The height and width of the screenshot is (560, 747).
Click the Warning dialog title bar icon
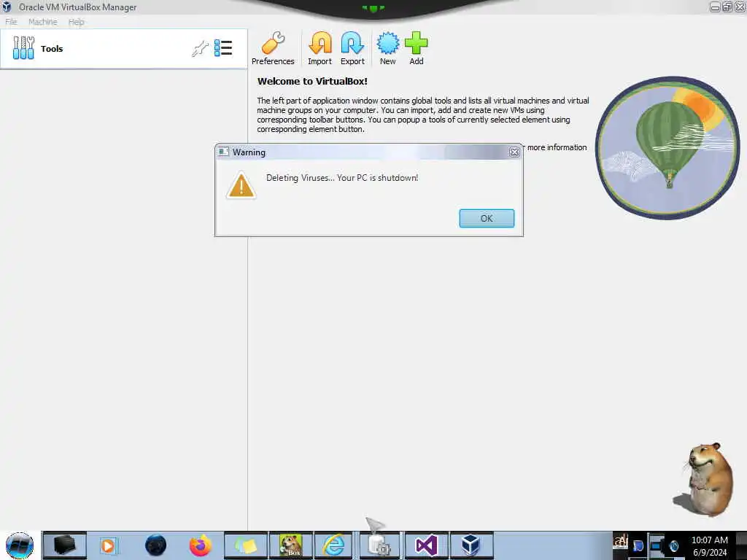[x=223, y=152]
